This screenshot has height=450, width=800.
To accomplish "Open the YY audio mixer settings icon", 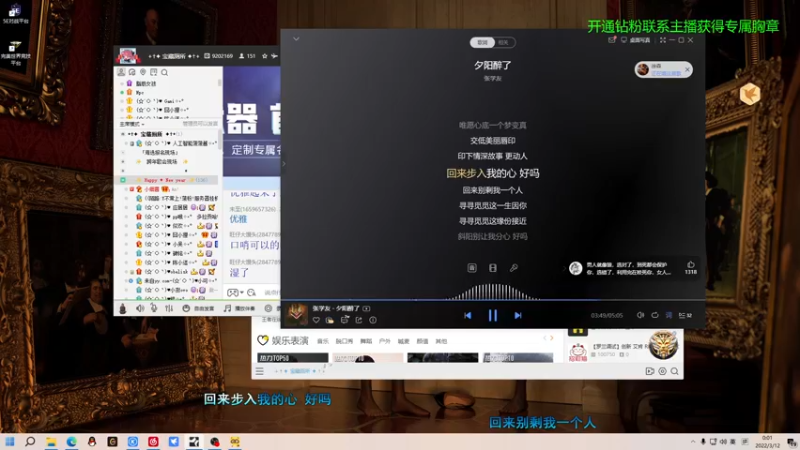I will point(169,308).
